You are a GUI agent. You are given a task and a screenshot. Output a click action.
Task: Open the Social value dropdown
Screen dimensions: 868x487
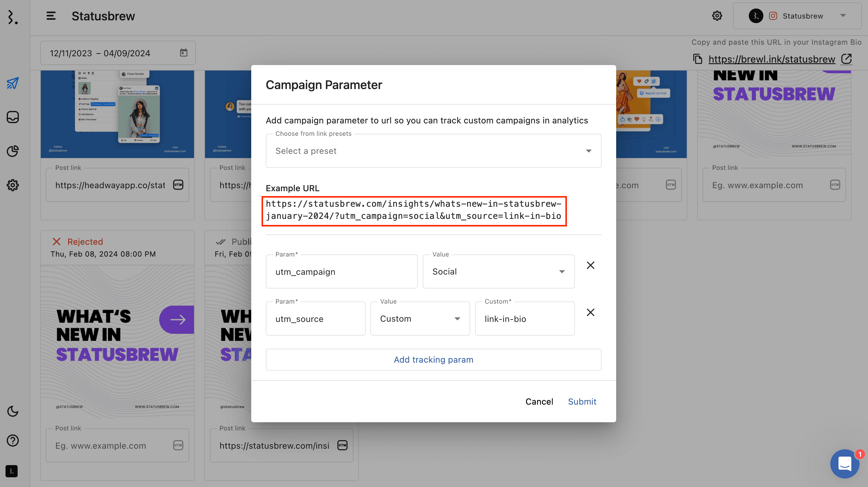pyautogui.click(x=498, y=271)
